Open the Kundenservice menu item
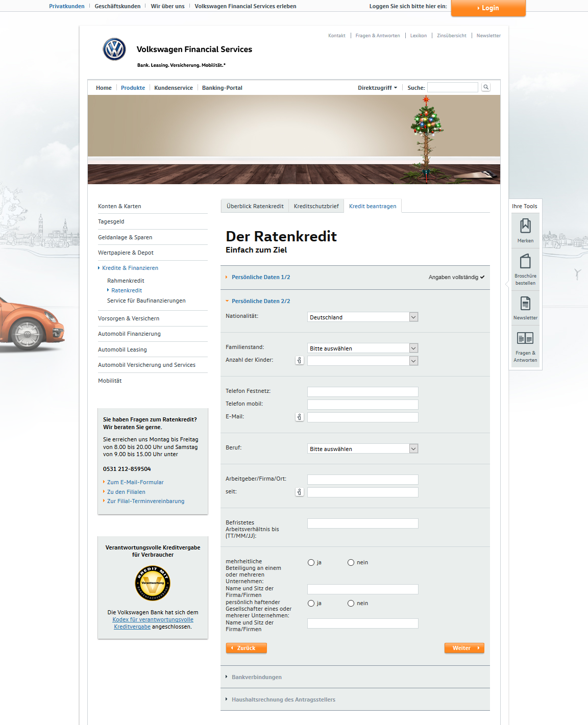 [174, 88]
